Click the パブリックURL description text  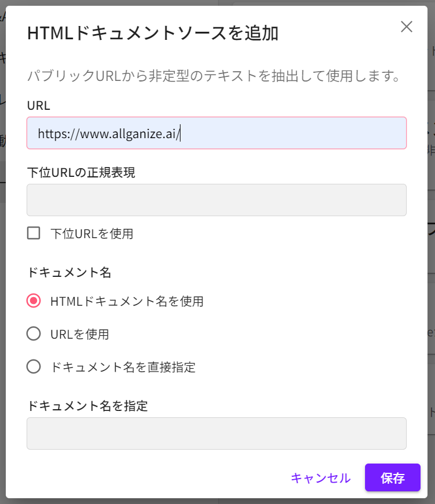(214, 76)
